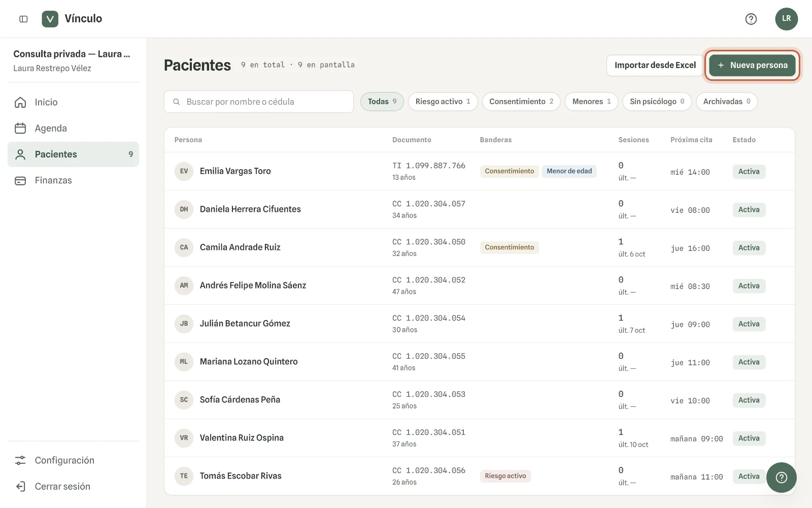The image size is (812, 508).
Task: Click the Configuración sliders icon
Action: pyautogui.click(x=20, y=460)
